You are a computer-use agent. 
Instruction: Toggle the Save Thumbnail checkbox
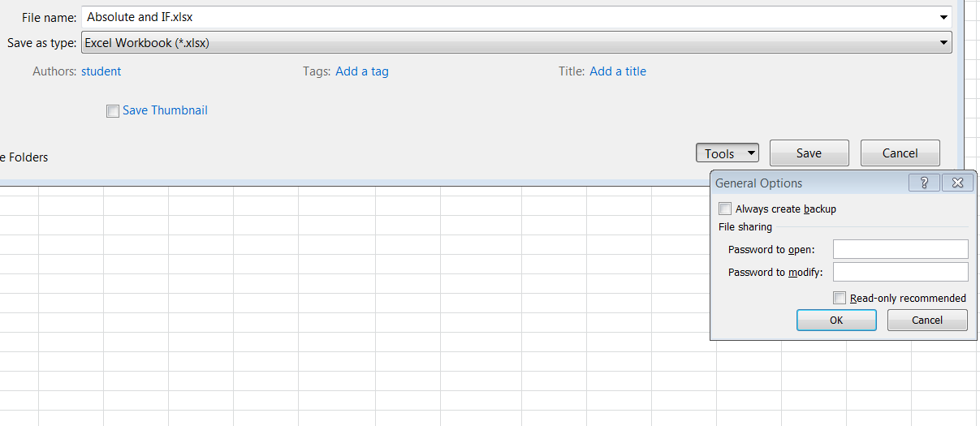(113, 111)
